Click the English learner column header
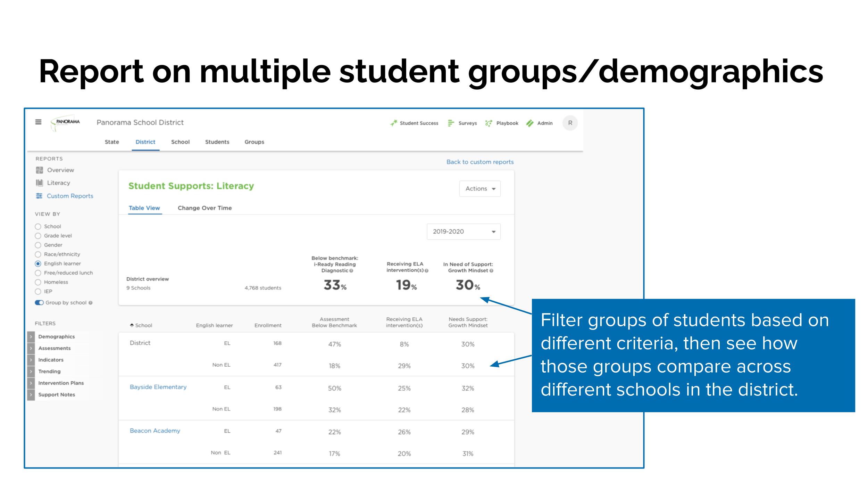 [x=214, y=325]
